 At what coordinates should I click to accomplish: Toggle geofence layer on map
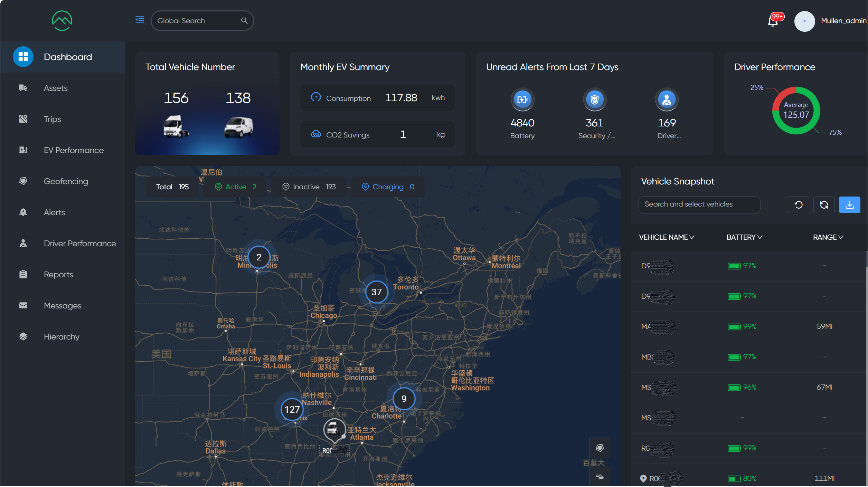600,448
